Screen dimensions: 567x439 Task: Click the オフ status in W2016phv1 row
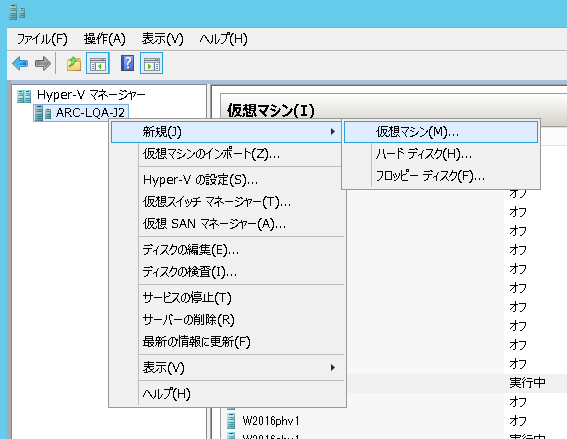[518, 421]
